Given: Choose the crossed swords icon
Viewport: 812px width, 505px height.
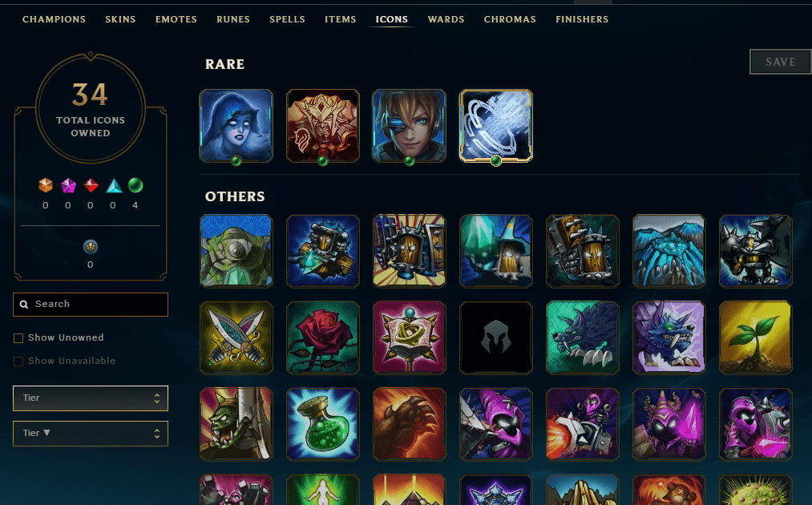Looking at the screenshot, I should pos(236,337).
